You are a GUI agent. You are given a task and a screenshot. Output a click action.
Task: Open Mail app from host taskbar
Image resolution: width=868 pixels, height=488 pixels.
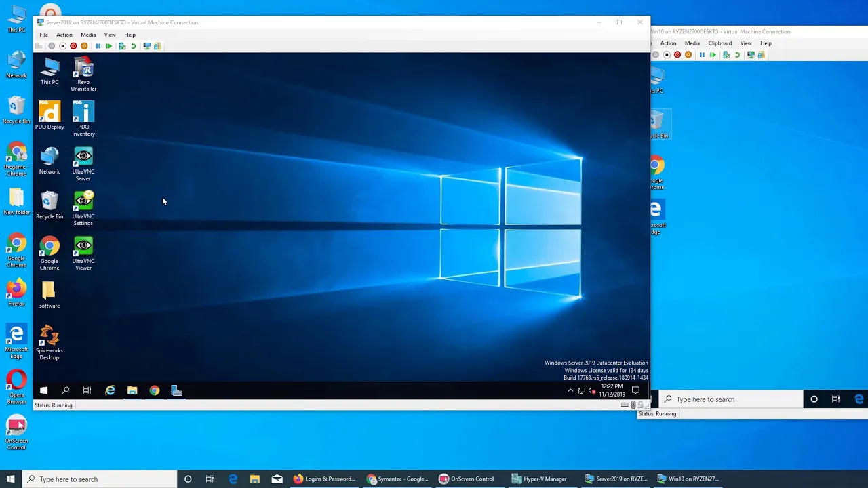(277, 479)
